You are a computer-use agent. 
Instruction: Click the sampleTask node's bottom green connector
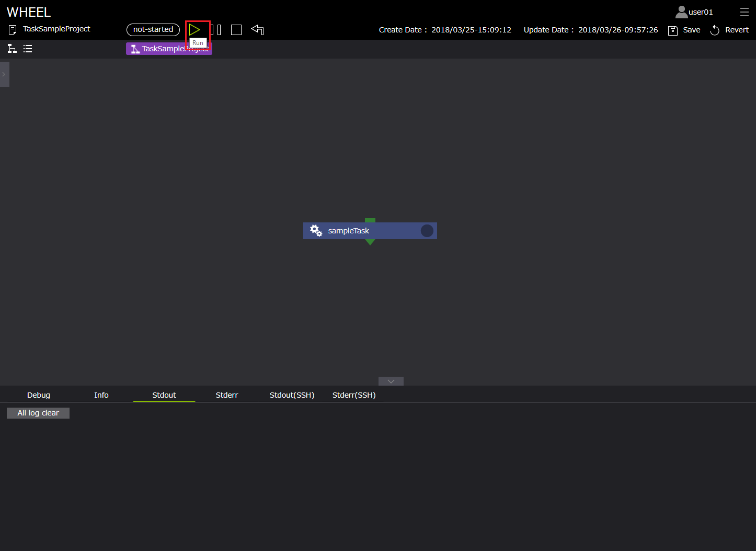pyautogui.click(x=370, y=242)
